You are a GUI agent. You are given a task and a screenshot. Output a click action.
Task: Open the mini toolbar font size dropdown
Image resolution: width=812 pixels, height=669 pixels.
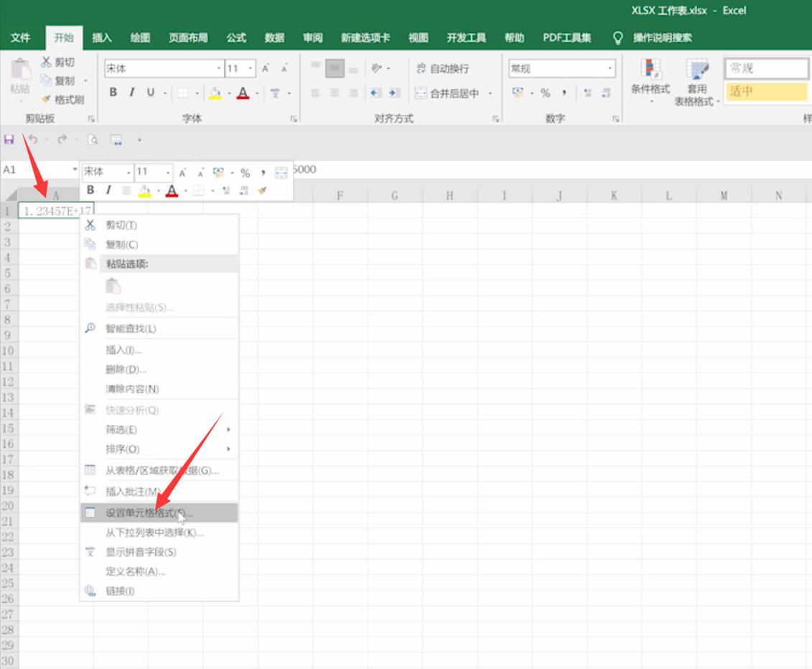(x=168, y=172)
